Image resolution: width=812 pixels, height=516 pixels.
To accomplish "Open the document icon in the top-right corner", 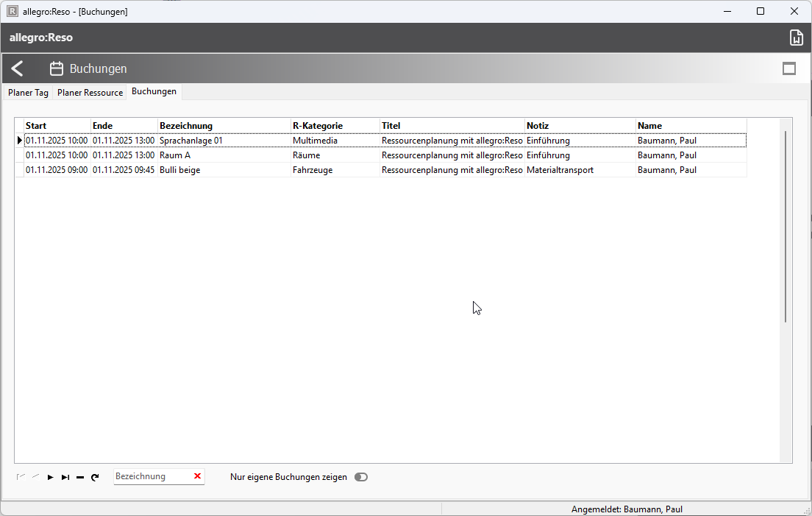I will point(795,38).
